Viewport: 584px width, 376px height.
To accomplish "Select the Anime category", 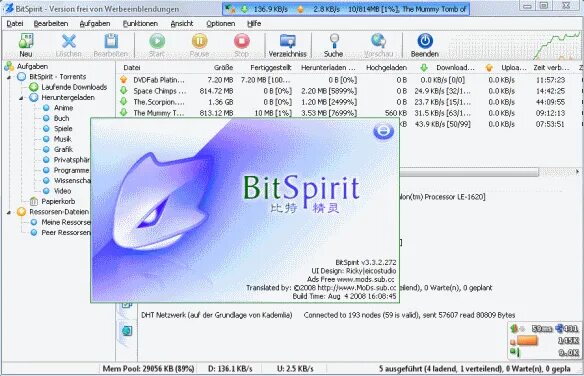I will tap(63, 108).
